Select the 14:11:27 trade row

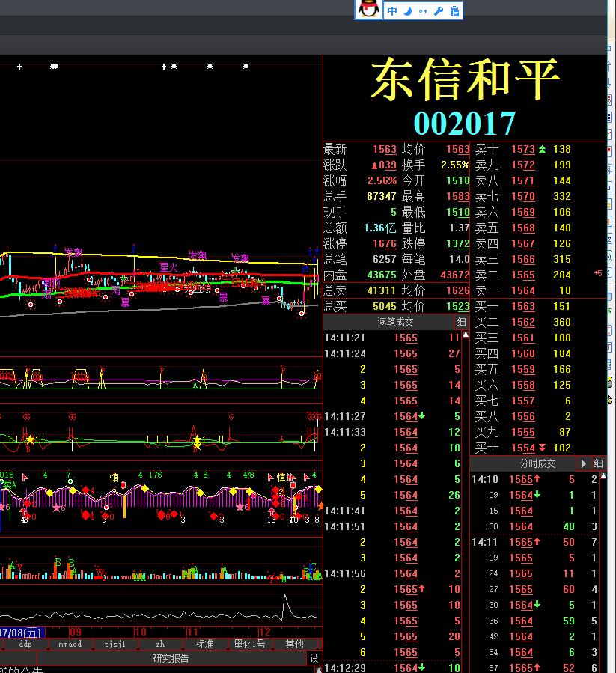[x=392, y=416]
